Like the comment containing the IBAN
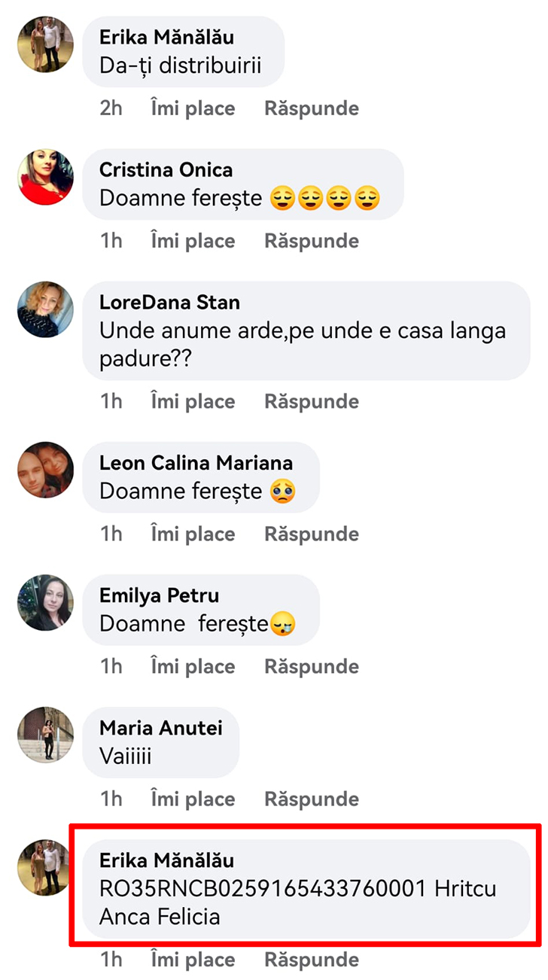Image resolution: width=548 pixels, height=980 pixels. coord(193,960)
